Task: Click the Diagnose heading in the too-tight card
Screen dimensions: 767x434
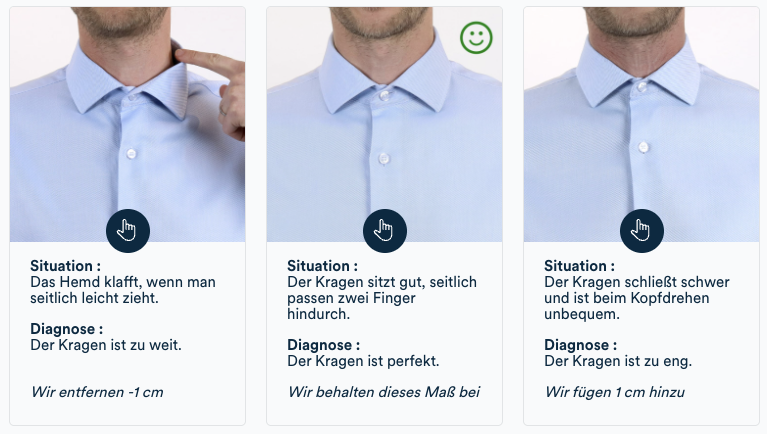Action: point(580,345)
